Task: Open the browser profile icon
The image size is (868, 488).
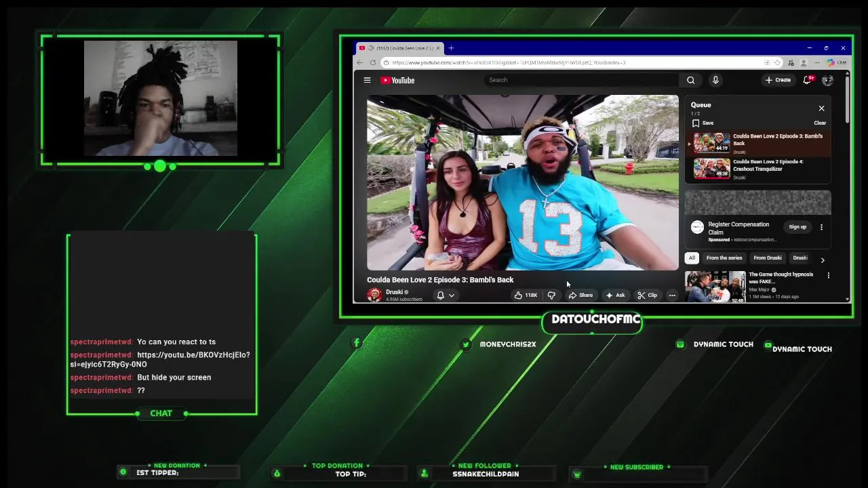Action: (x=804, y=62)
